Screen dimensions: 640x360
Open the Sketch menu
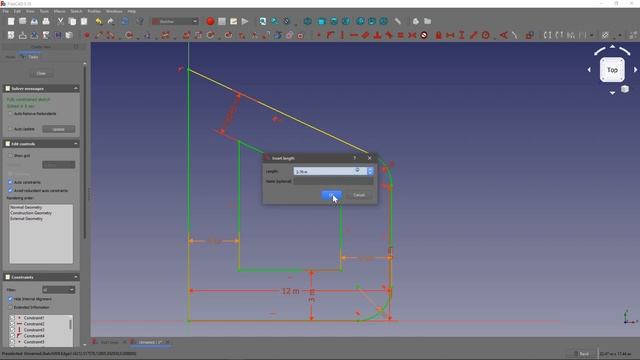click(x=76, y=11)
